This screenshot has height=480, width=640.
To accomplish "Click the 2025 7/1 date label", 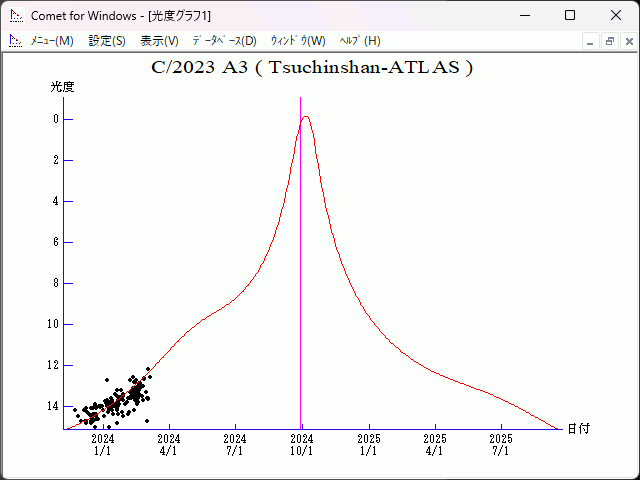I will click(x=501, y=445).
